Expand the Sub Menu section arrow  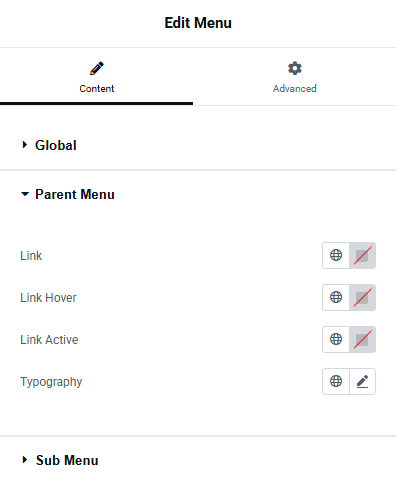[x=24, y=460]
